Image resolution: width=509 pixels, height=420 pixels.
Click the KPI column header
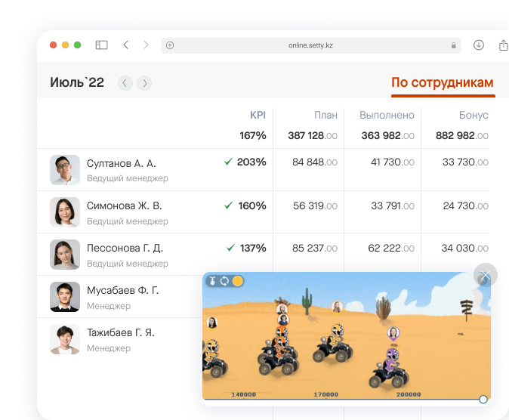tap(258, 116)
